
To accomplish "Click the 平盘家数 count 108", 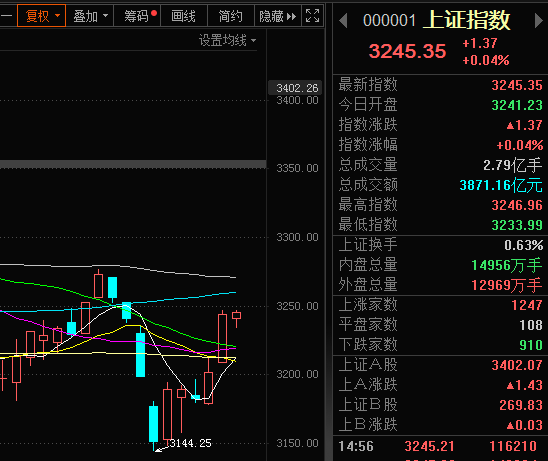I will [x=531, y=325].
